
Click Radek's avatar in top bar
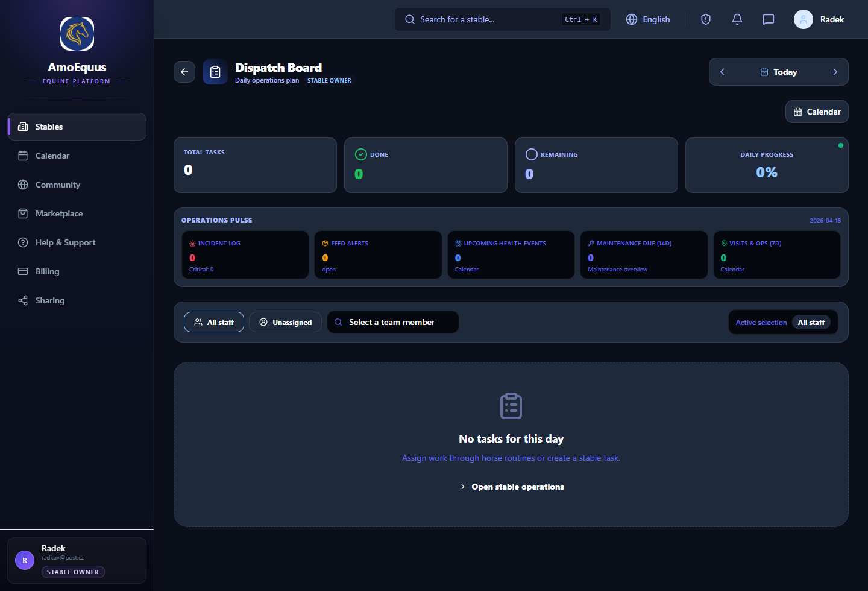click(x=803, y=19)
